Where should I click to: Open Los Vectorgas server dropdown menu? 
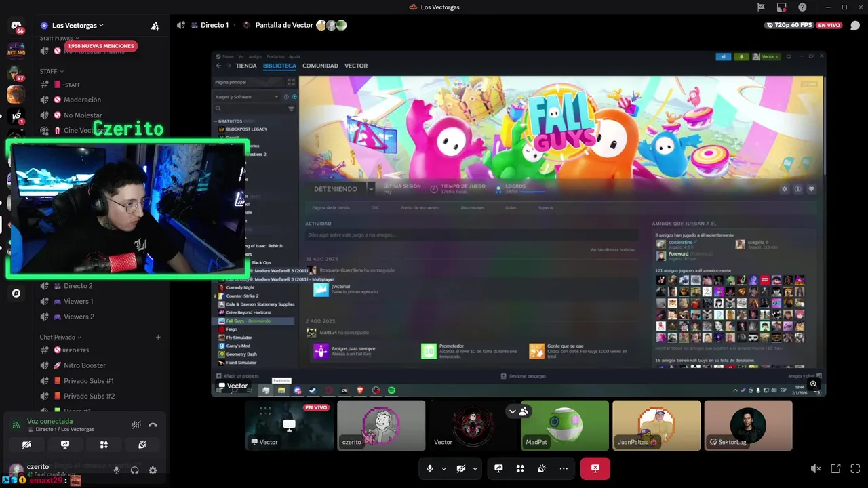pyautogui.click(x=77, y=26)
